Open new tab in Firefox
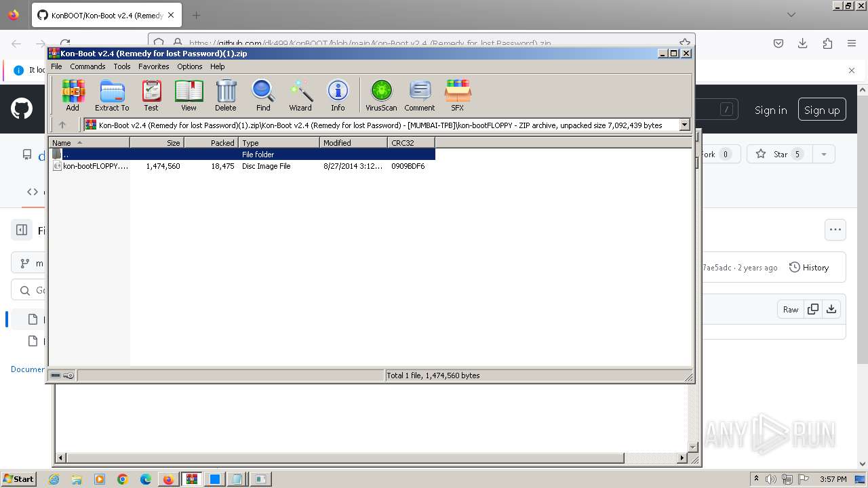The height and width of the screenshot is (488, 868). tap(196, 15)
